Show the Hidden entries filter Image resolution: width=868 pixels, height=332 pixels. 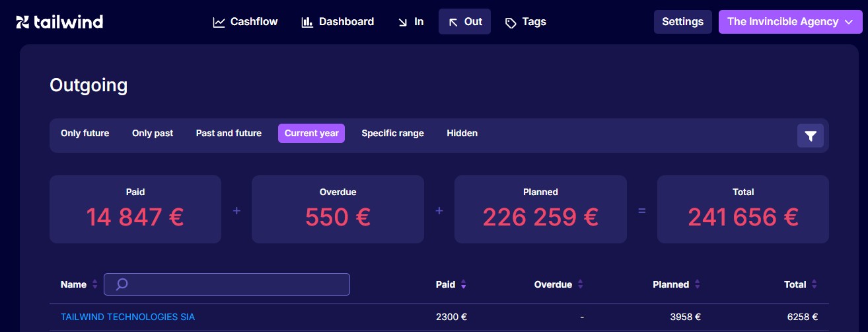(462, 133)
